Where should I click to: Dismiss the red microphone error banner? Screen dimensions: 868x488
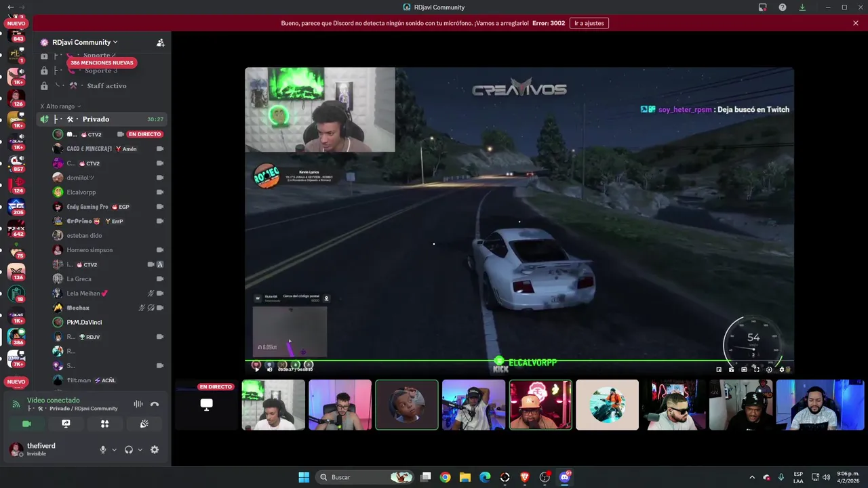(x=856, y=23)
